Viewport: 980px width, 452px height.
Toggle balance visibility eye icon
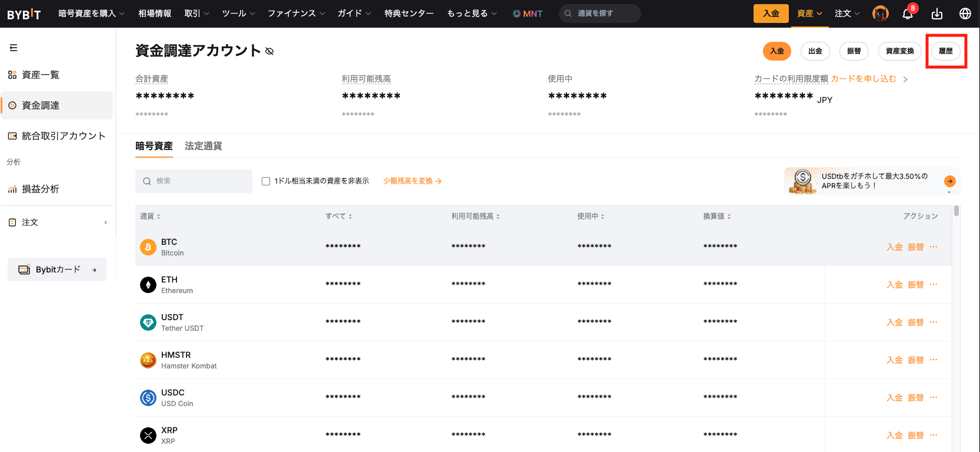[269, 52]
